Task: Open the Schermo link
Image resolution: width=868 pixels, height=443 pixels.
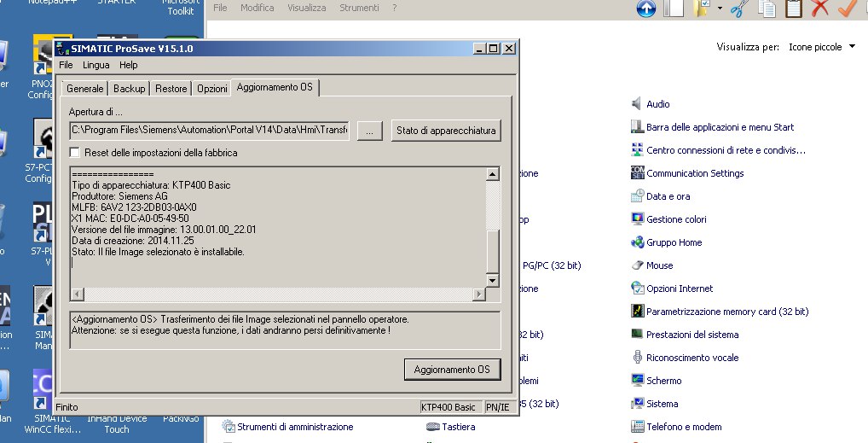Action: point(663,381)
